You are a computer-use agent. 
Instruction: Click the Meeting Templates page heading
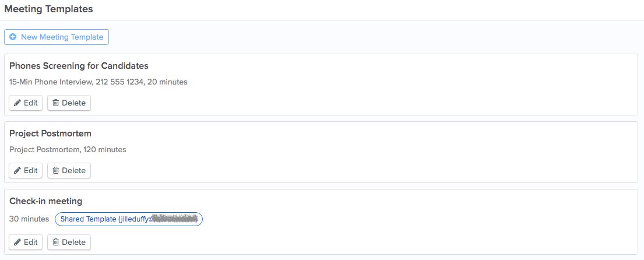(x=48, y=9)
